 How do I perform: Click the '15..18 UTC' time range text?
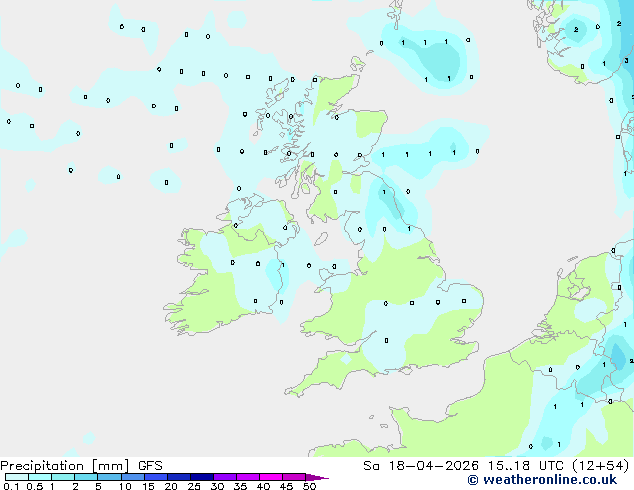click(x=525, y=466)
